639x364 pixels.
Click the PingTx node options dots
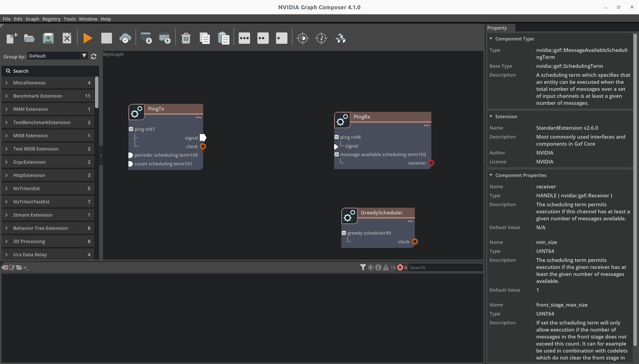click(198, 117)
